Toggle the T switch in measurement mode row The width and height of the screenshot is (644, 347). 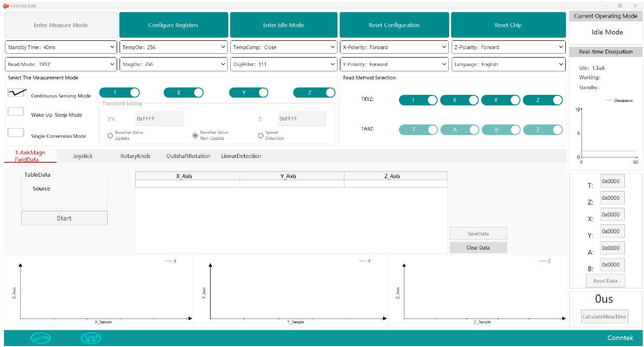(120, 93)
